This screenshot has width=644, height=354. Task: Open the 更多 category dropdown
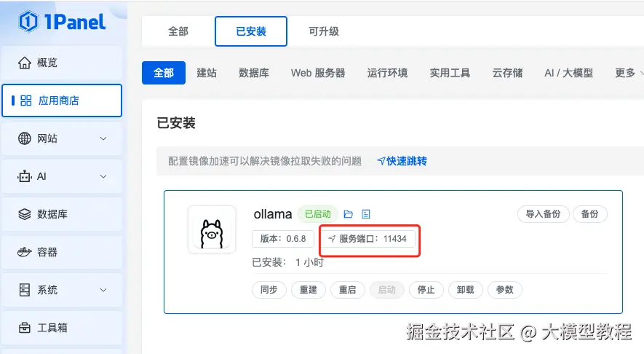tap(629, 73)
